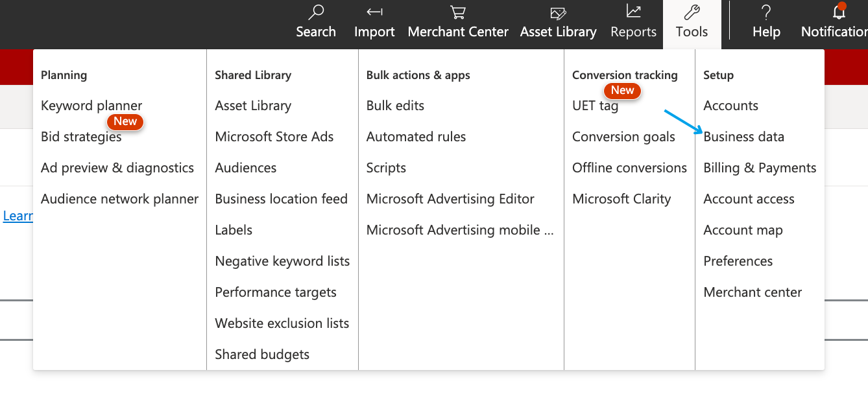Select Microsoft Advertising mobile entry
The height and width of the screenshot is (394, 868).
[x=460, y=230]
